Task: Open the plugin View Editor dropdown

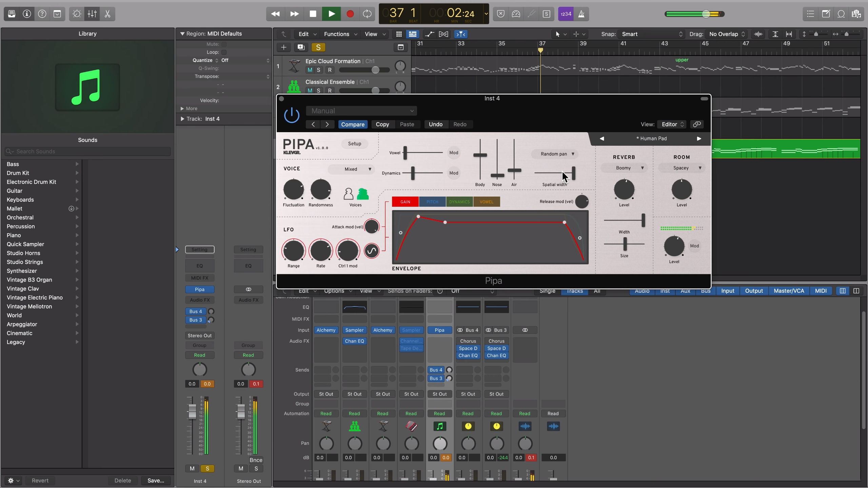Action: pos(672,124)
